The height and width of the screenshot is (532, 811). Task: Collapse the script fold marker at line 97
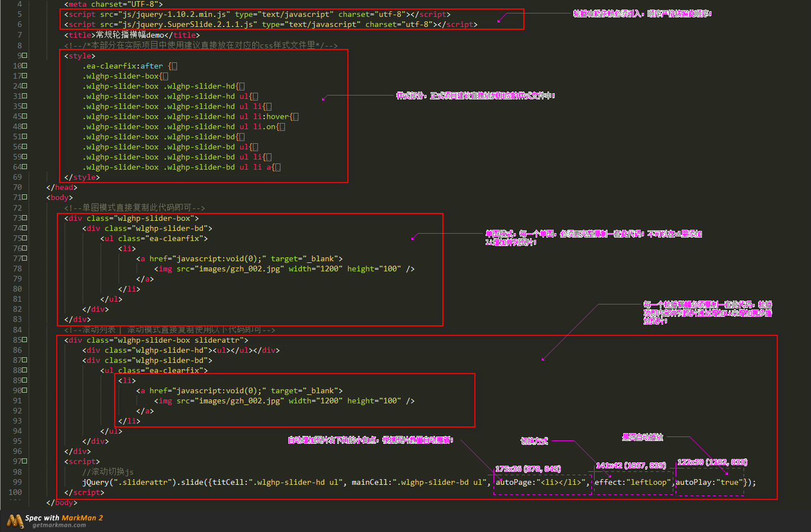click(x=25, y=461)
